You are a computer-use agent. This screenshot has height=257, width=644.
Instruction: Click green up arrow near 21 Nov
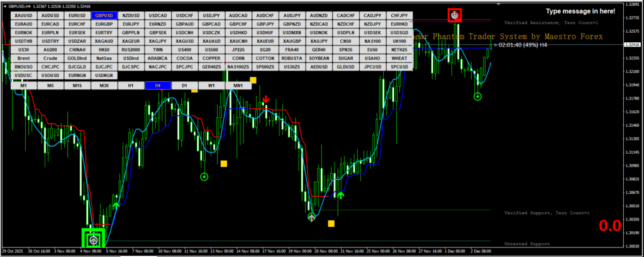coord(340,196)
